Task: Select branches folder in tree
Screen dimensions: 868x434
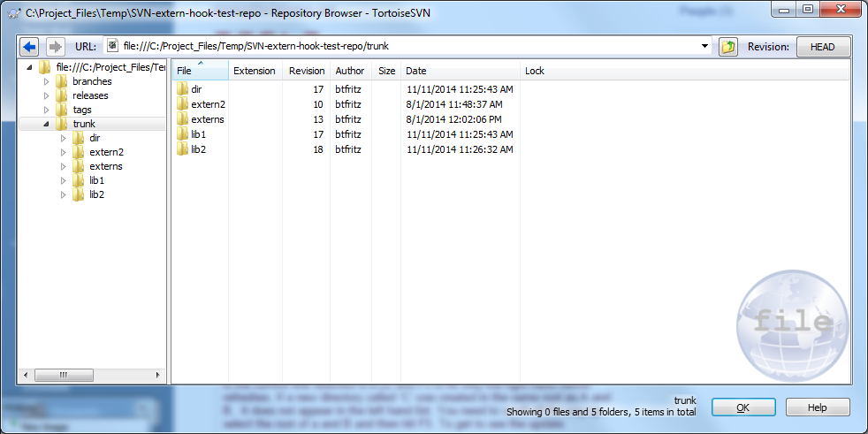Action: click(x=92, y=81)
